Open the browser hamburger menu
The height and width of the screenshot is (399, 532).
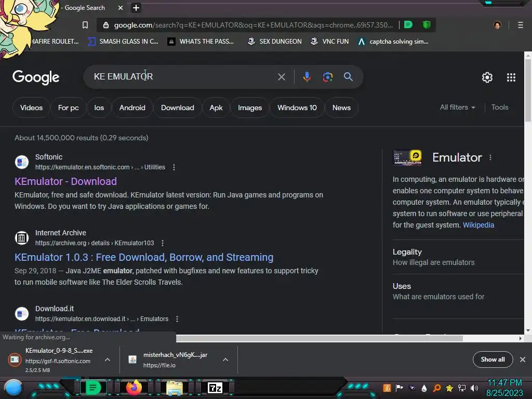pos(521,25)
